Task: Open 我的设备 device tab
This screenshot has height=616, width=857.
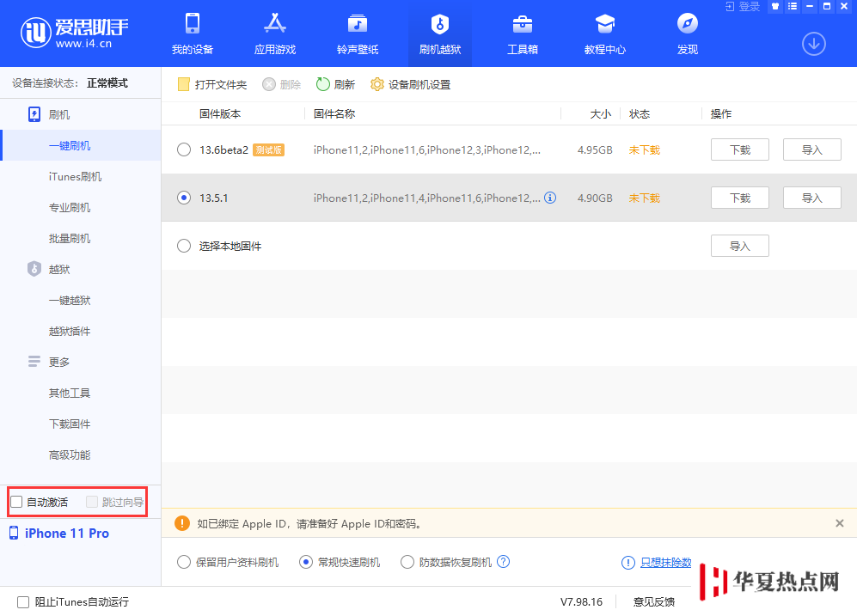Action: tap(193, 34)
